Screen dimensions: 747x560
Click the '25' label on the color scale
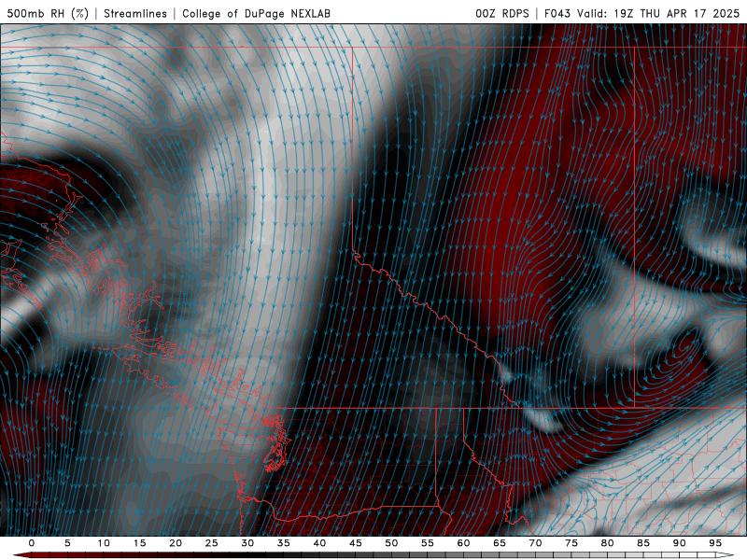pos(212,543)
